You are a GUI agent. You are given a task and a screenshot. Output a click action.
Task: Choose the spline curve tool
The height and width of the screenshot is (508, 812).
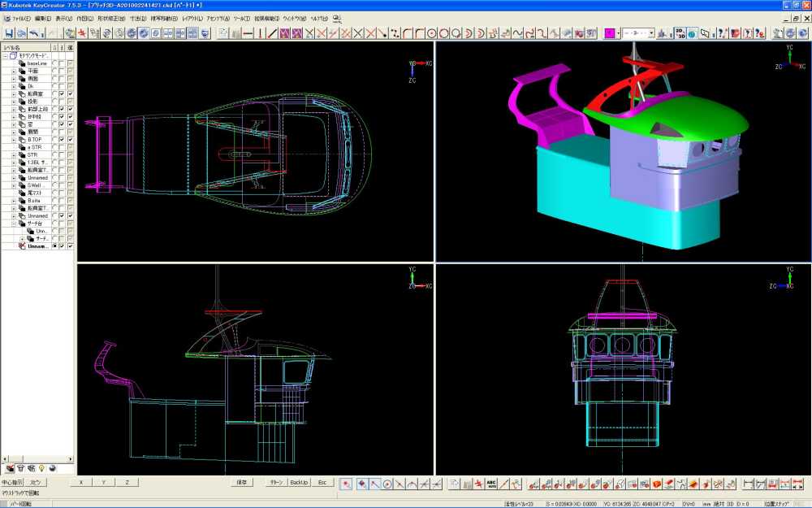(x=516, y=33)
